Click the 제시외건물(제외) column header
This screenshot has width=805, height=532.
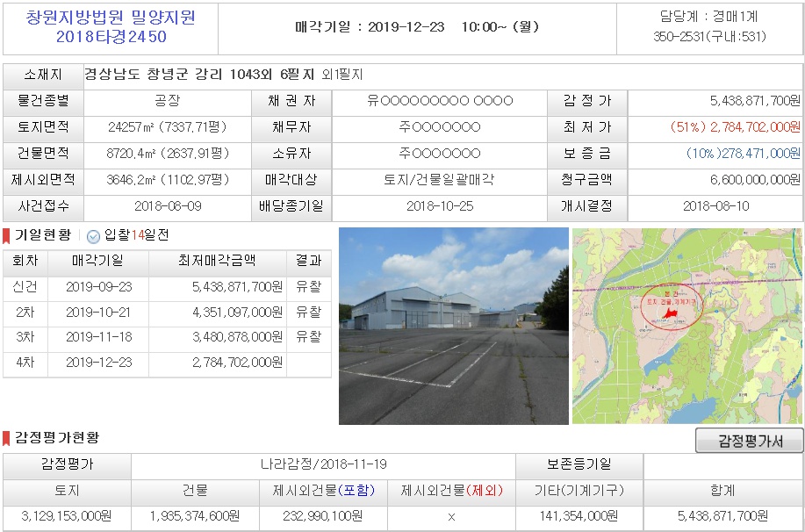tap(451, 491)
